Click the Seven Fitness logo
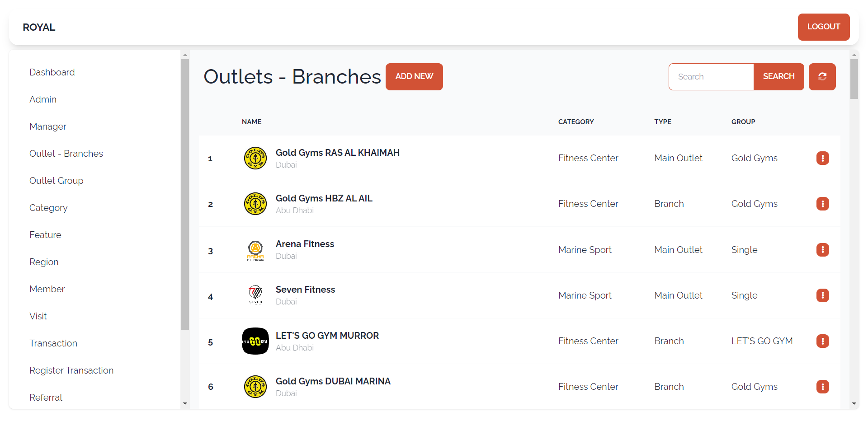This screenshot has height=421, width=868. point(255,295)
